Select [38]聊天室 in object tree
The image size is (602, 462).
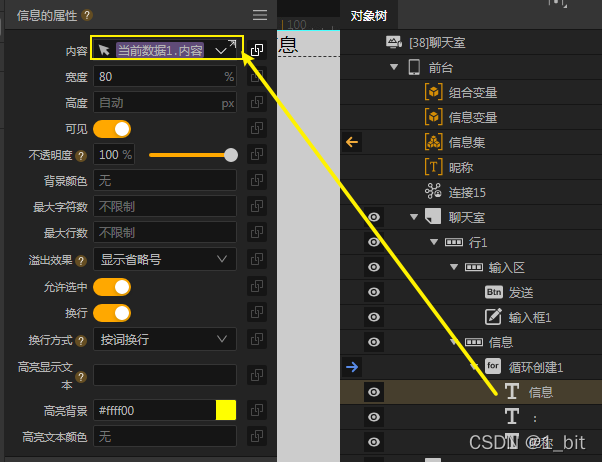437,43
